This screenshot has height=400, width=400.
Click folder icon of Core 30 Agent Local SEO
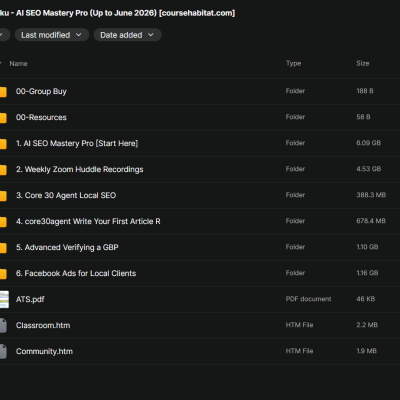pyautogui.click(x=3, y=196)
